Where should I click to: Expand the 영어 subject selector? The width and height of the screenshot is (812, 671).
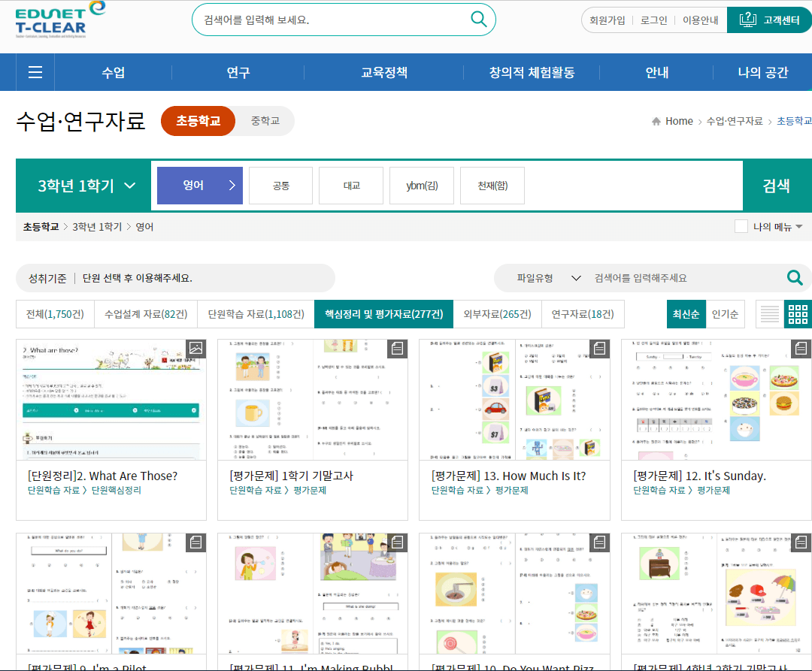tap(200, 185)
